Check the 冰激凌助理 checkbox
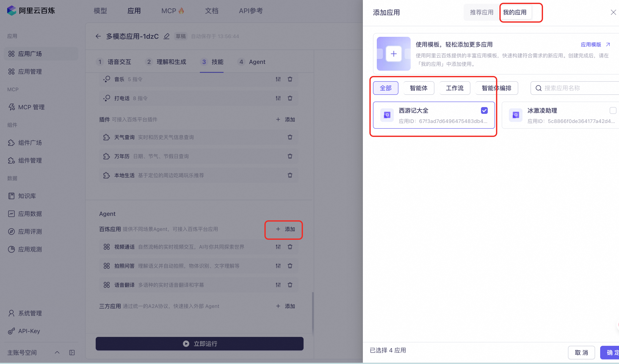Image resolution: width=619 pixels, height=364 pixels. 613,110
